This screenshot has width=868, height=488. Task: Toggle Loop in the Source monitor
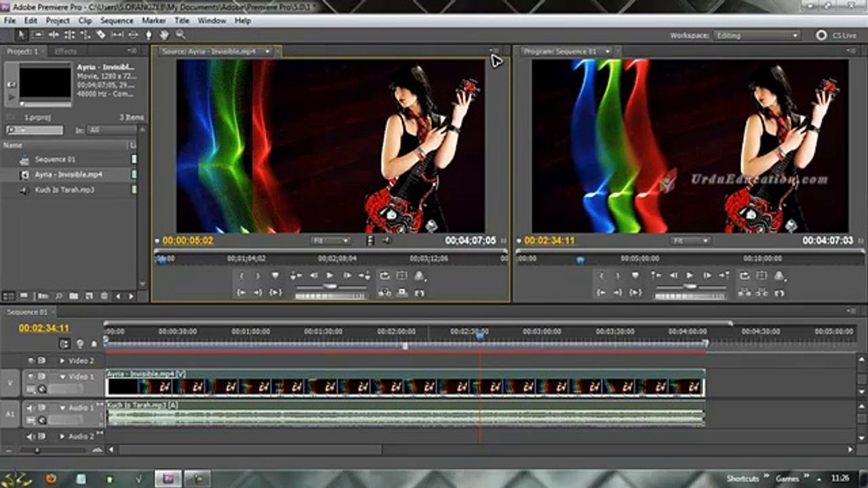pos(384,275)
